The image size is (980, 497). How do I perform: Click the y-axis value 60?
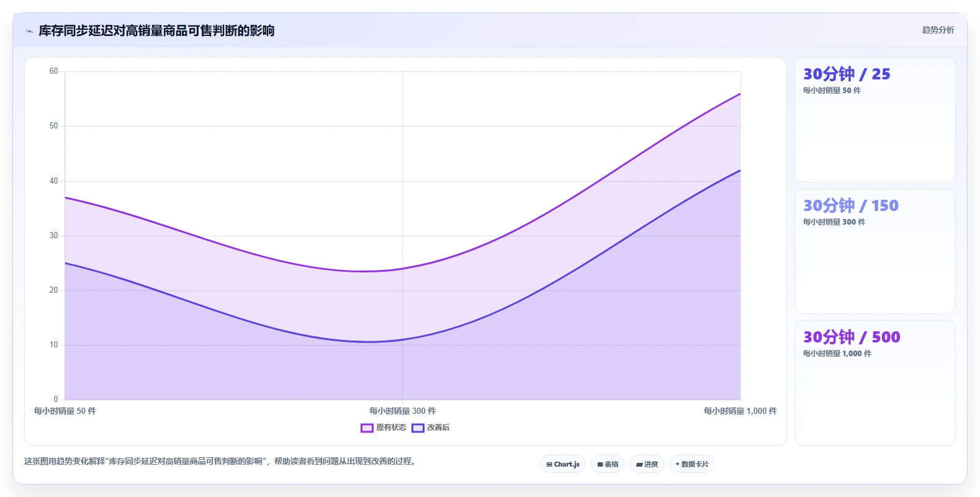pyautogui.click(x=53, y=71)
